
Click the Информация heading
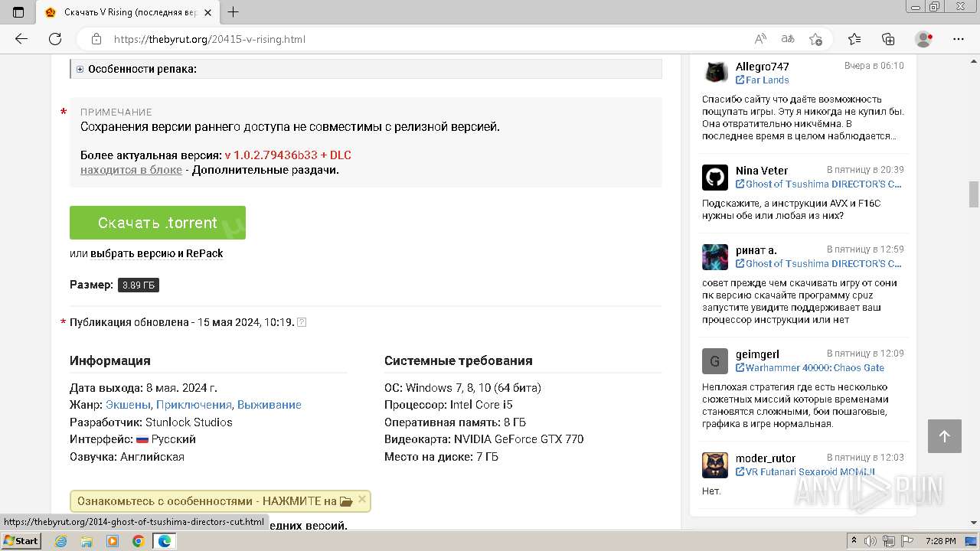click(110, 360)
